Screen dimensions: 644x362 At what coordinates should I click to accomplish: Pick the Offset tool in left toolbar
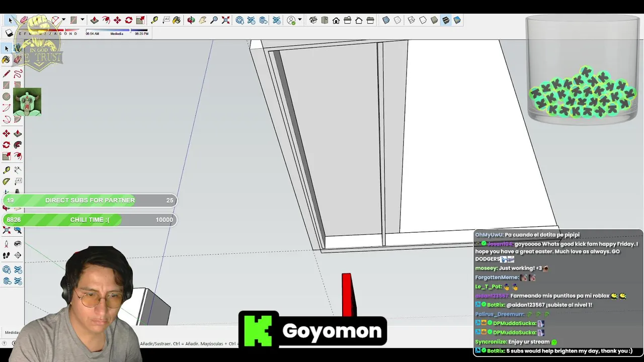18,155
